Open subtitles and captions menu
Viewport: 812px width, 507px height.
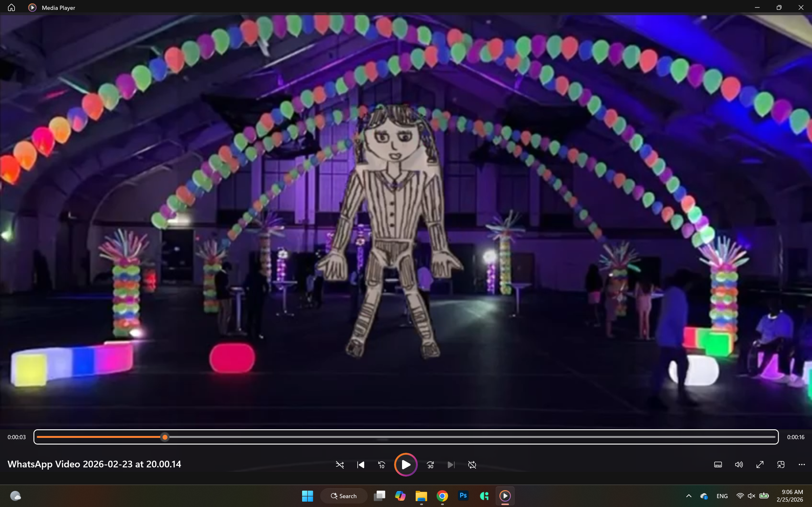point(718,465)
